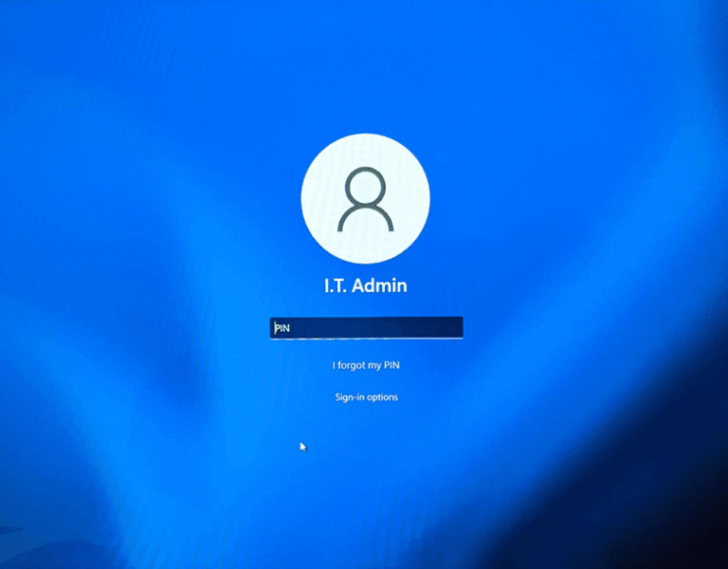Open the I forgot my PIN link
728x569 pixels.
click(x=373, y=365)
